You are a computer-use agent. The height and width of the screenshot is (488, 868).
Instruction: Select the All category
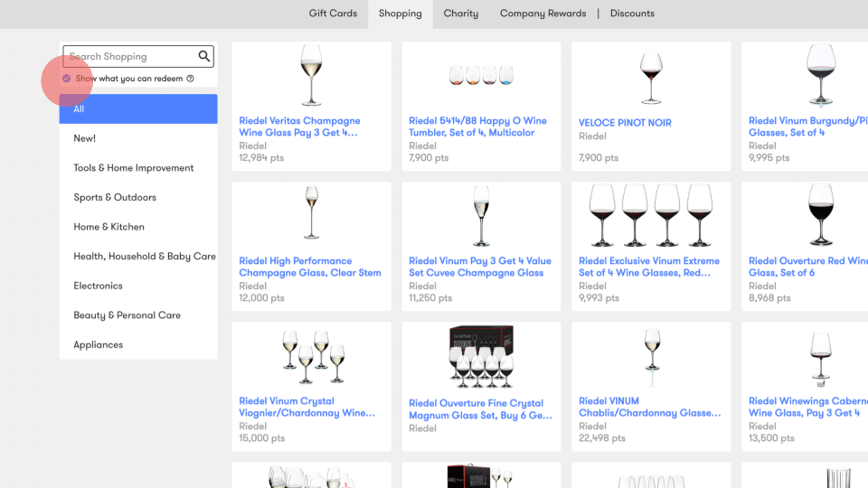tap(138, 109)
